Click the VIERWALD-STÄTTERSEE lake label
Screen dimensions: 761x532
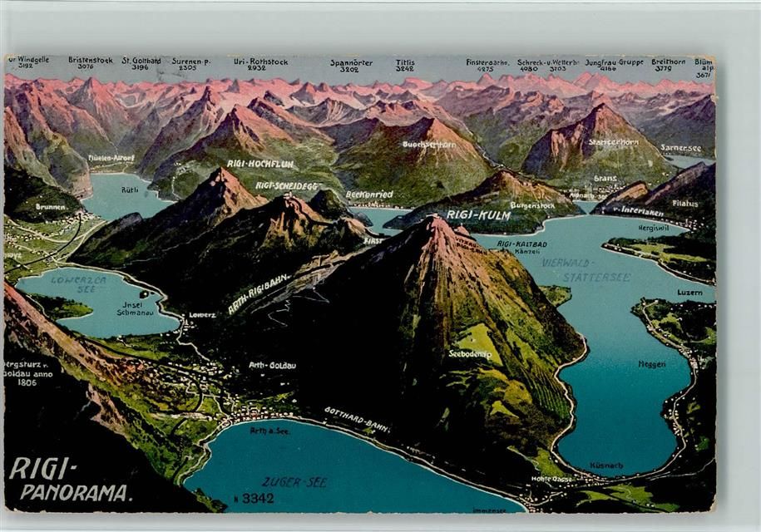coord(586,270)
